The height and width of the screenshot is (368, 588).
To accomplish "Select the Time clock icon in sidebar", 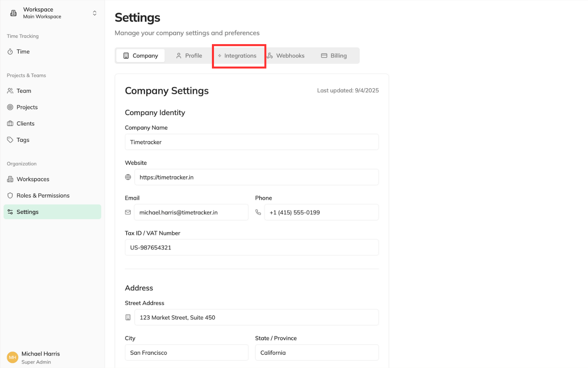I will pyautogui.click(x=11, y=52).
